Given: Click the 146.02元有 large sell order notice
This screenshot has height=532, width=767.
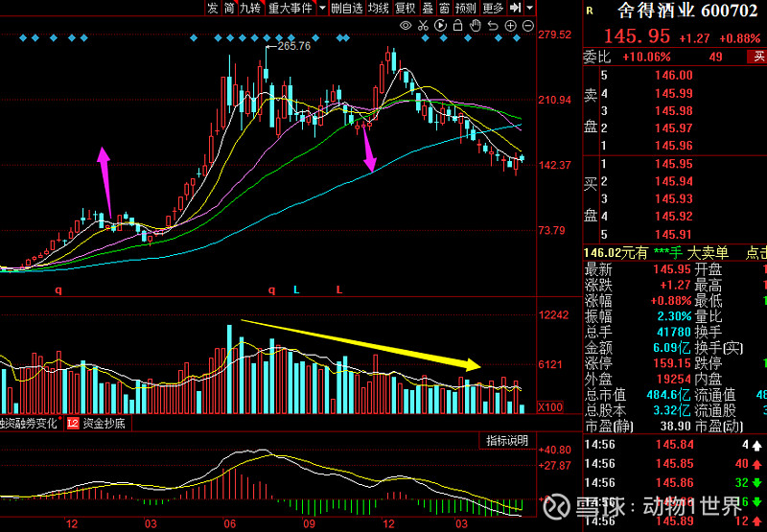Looking at the screenshot, I should pyautogui.click(x=656, y=253).
